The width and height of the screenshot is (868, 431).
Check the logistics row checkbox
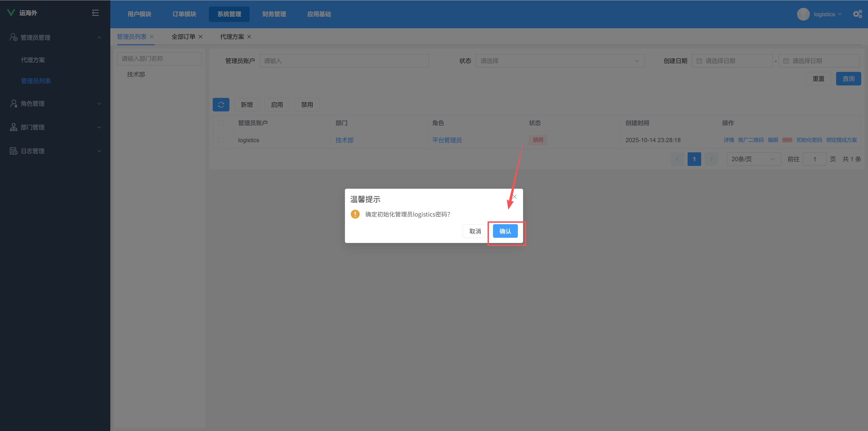click(221, 140)
